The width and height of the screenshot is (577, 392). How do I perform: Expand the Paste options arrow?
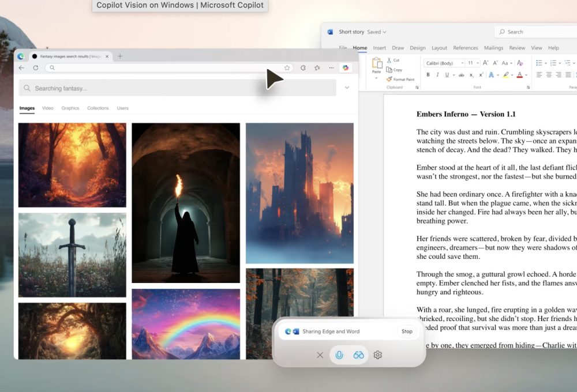376,78
